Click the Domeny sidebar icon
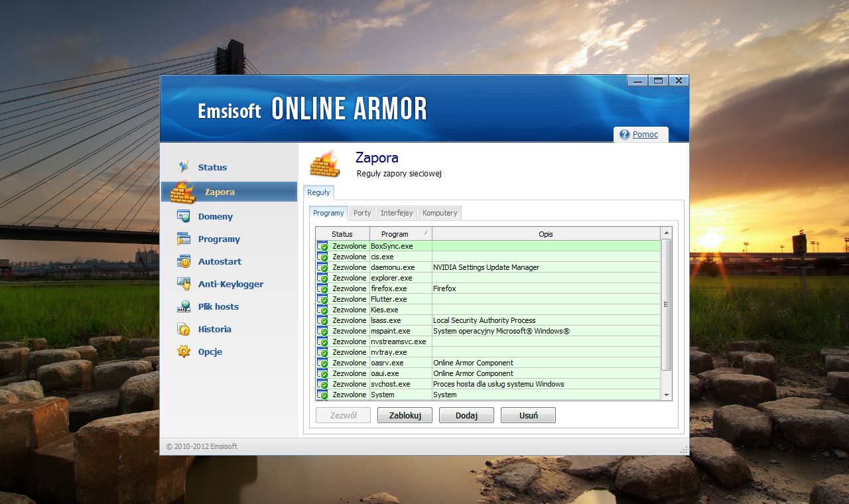Viewport: 849px width, 504px height. coord(184,216)
